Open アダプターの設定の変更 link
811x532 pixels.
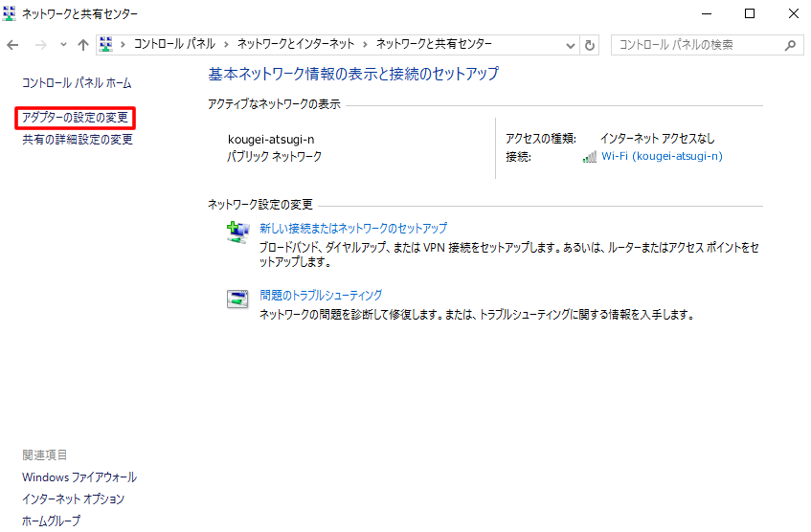75,118
